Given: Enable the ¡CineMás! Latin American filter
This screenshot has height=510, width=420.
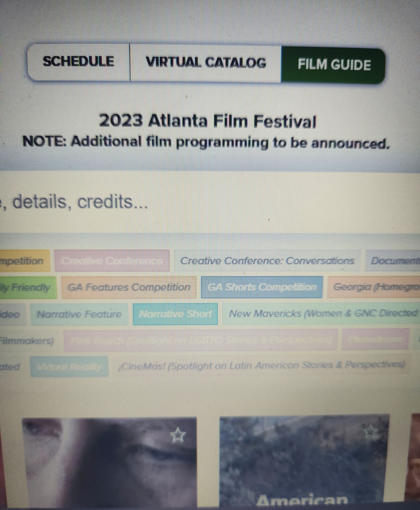Looking at the screenshot, I should 261,365.
